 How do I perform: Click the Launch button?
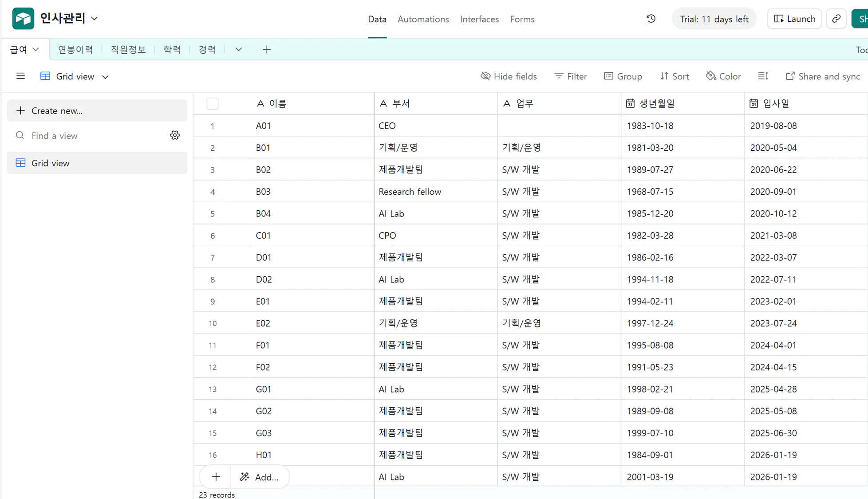794,19
